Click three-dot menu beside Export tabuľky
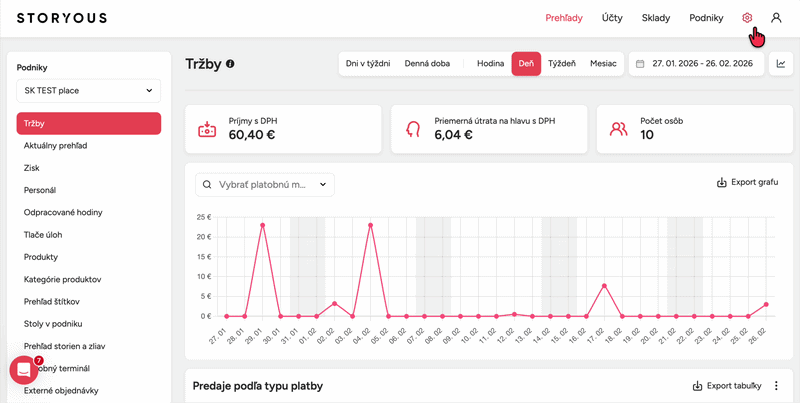This screenshot has height=403, width=800. (776, 386)
